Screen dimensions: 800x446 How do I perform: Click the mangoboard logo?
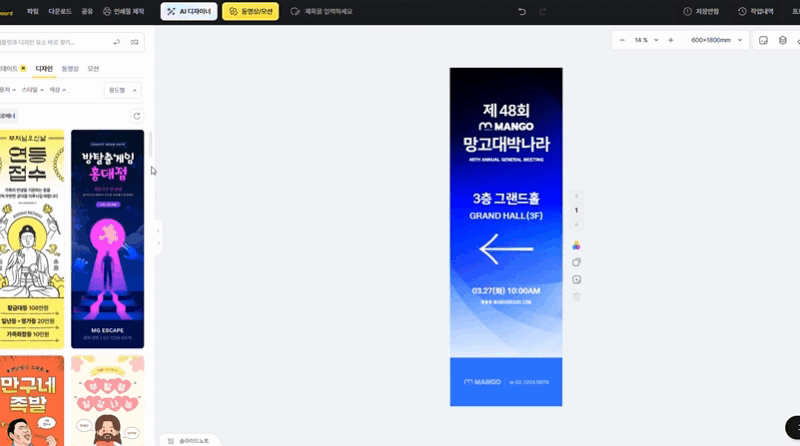click(x=6, y=12)
